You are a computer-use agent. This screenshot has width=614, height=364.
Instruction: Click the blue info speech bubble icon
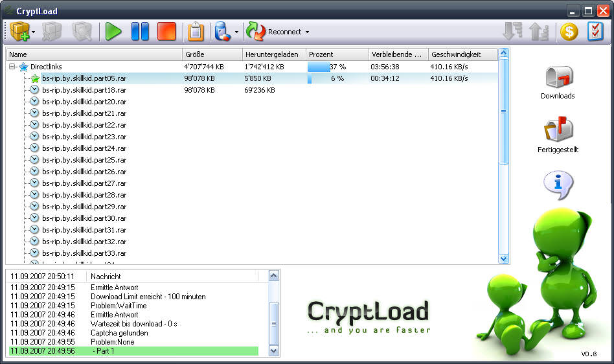click(x=558, y=185)
